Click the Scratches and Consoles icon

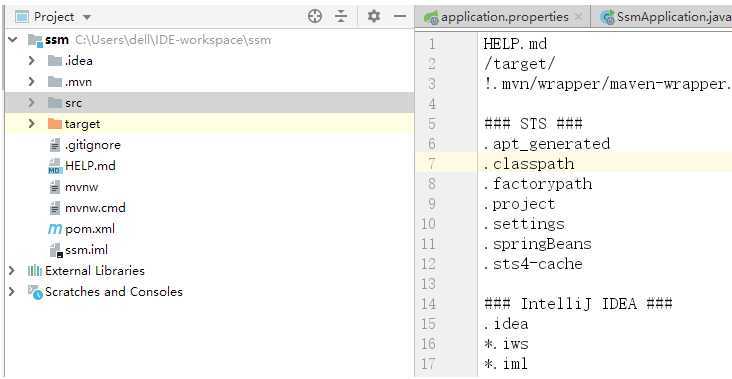click(x=35, y=292)
